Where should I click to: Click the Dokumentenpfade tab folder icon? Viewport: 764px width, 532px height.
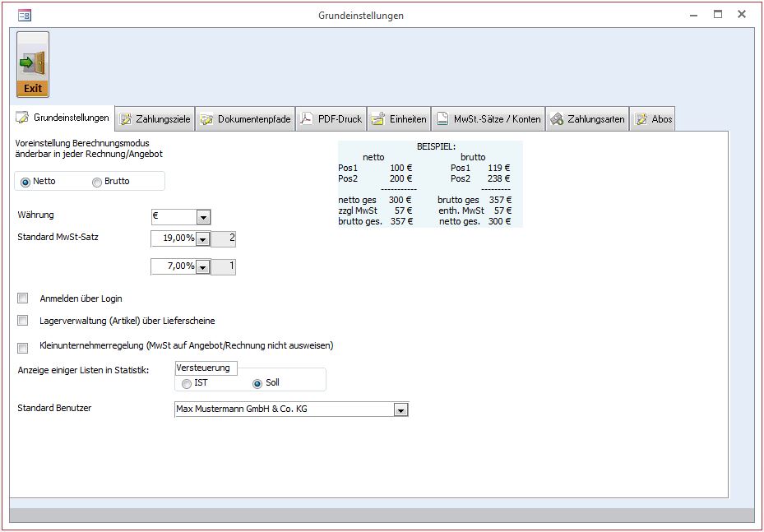point(206,119)
